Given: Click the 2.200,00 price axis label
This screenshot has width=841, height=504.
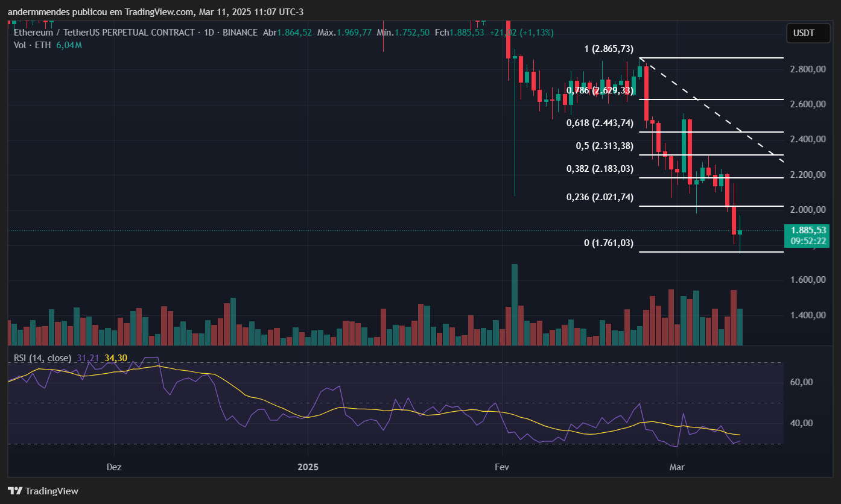Looking at the screenshot, I should [x=807, y=175].
